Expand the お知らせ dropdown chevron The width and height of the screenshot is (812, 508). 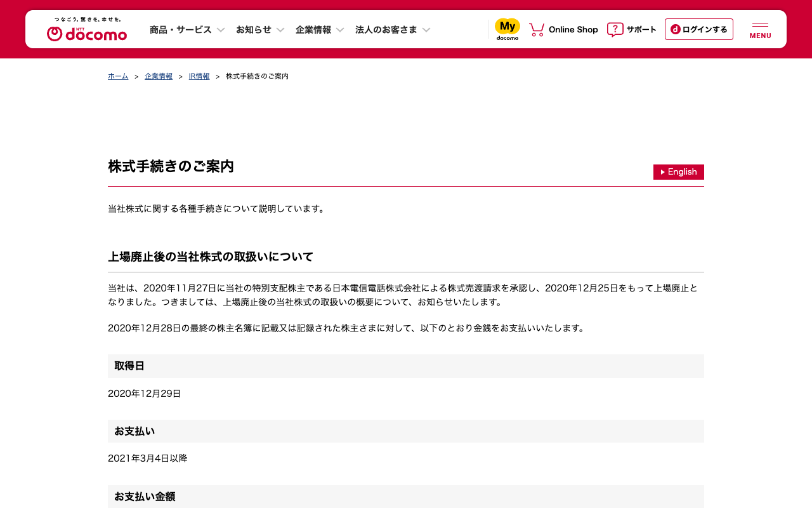click(280, 30)
